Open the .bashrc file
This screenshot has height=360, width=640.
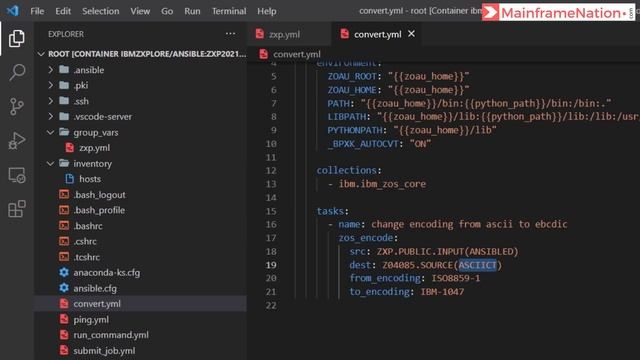(140, 226)
